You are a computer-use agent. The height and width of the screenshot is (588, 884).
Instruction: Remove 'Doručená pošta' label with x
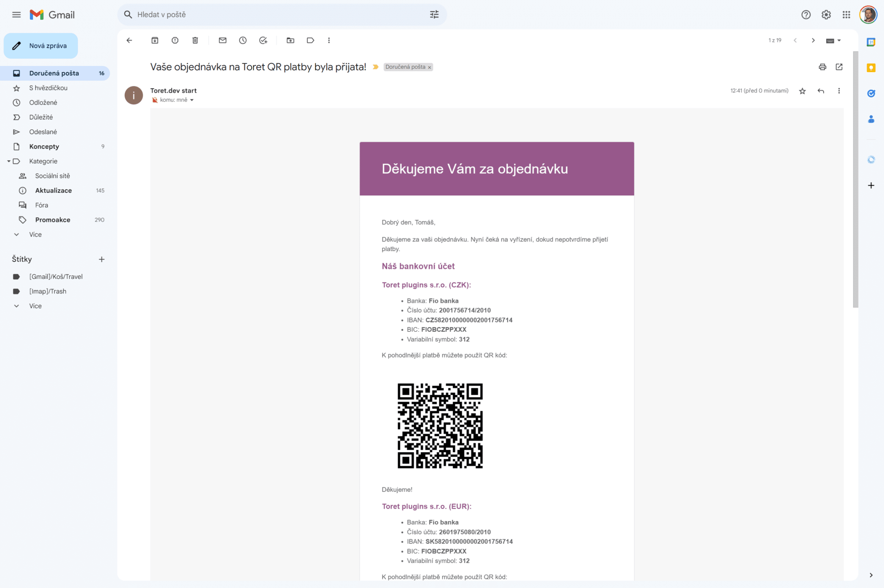[430, 67]
